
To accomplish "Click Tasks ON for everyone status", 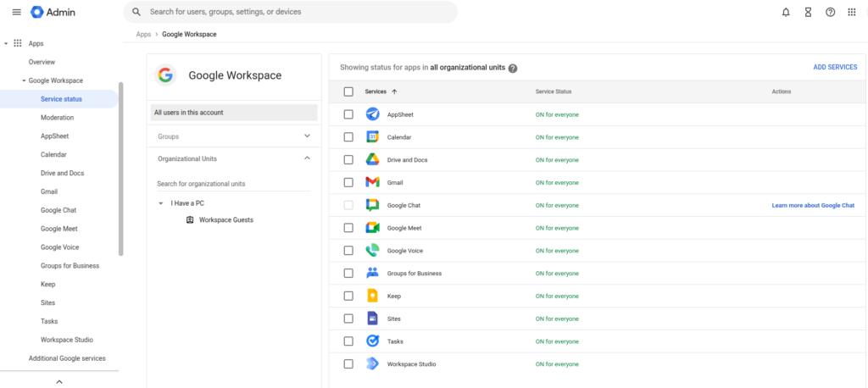I will pyautogui.click(x=557, y=341).
